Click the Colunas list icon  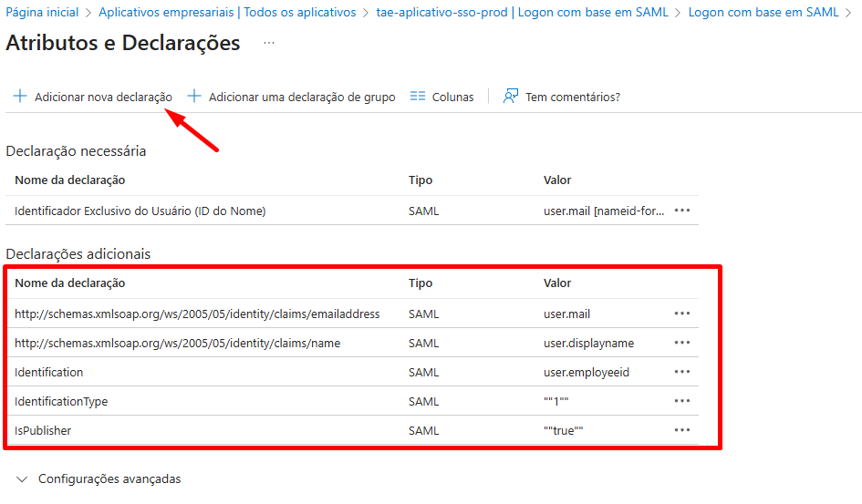point(418,96)
